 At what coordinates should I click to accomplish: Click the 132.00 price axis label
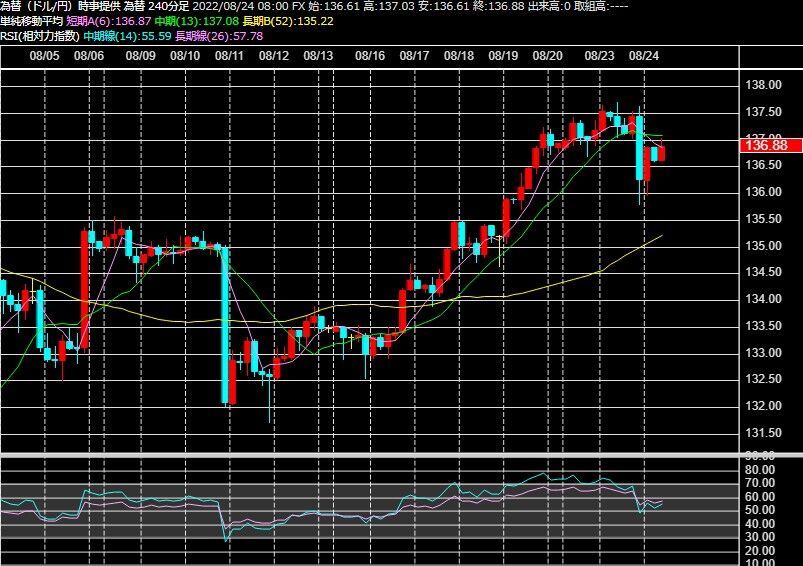764,406
